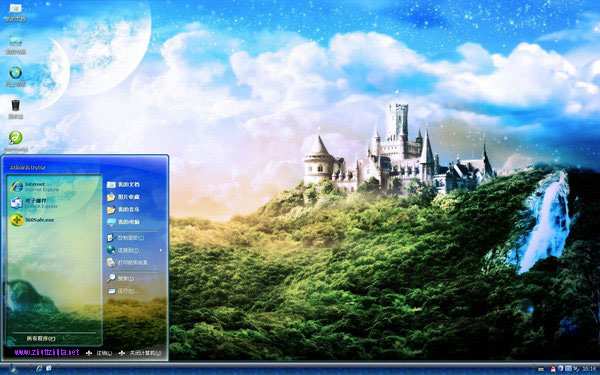Screen dimensions: 600x375
Task: Open the My Documents desktop icon
Action: [x=15, y=12]
